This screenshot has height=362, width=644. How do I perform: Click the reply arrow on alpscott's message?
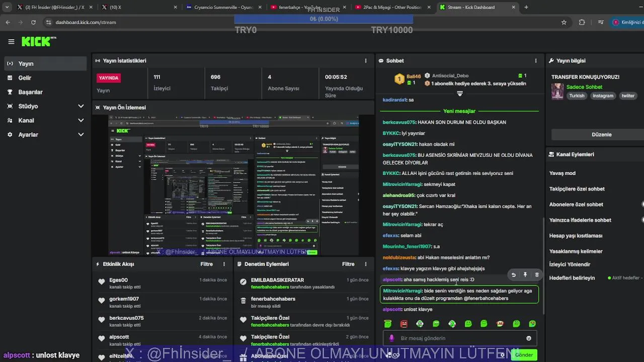[513, 275]
